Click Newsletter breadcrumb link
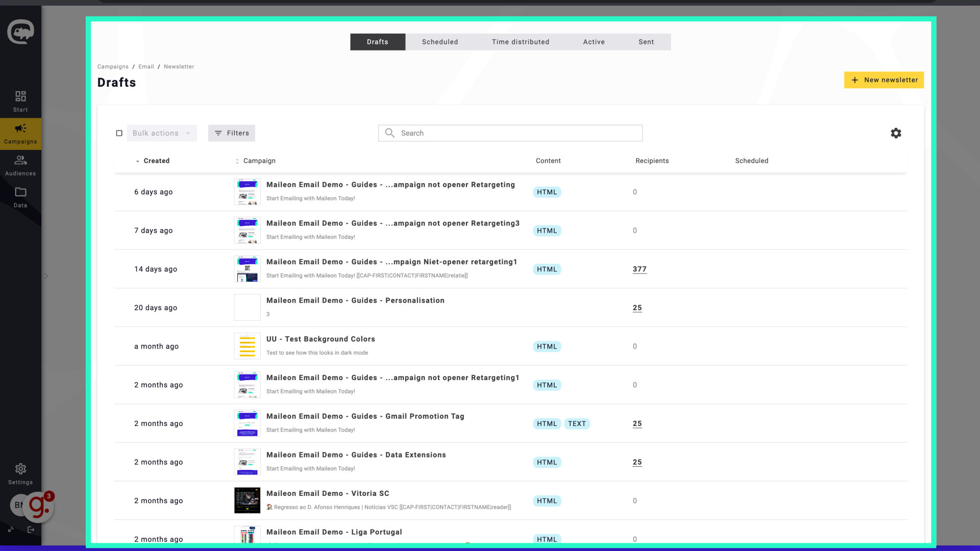This screenshot has width=980, height=551. click(x=179, y=67)
